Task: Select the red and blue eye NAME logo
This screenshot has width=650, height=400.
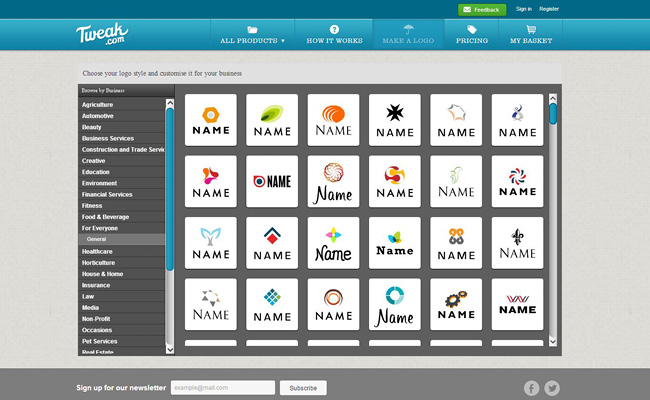Action: click(x=272, y=181)
